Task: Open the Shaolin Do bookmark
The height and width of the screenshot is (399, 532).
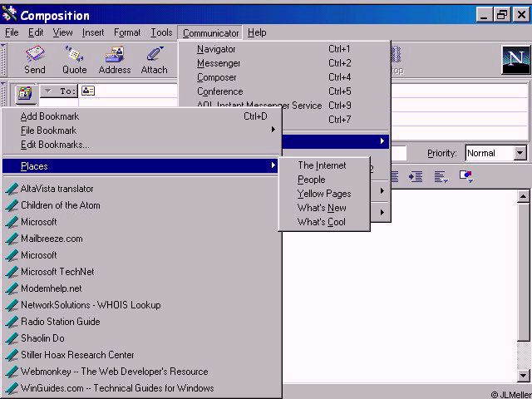Action: click(x=142, y=338)
